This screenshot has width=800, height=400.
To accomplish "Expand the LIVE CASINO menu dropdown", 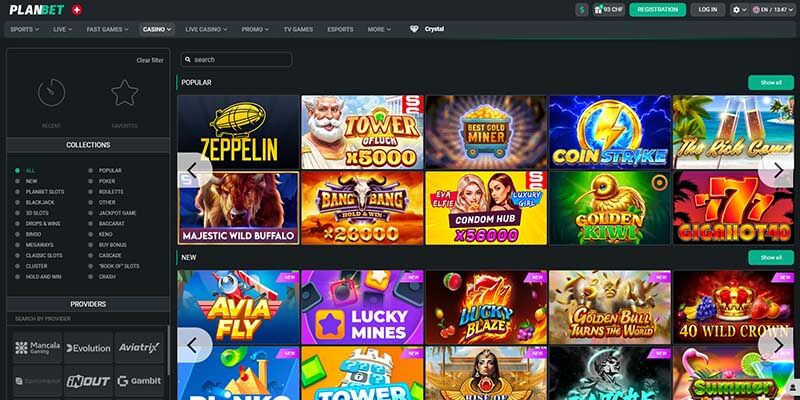I will click(x=206, y=30).
